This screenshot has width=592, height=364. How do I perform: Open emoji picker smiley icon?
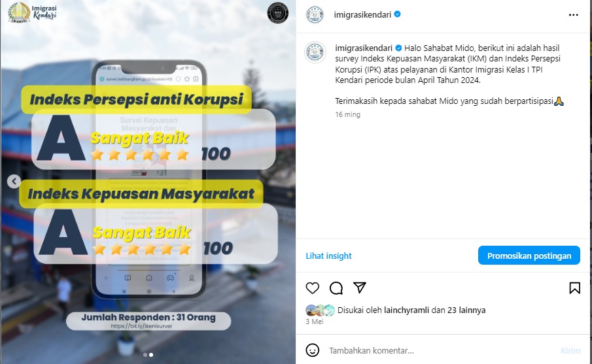click(312, 350)
